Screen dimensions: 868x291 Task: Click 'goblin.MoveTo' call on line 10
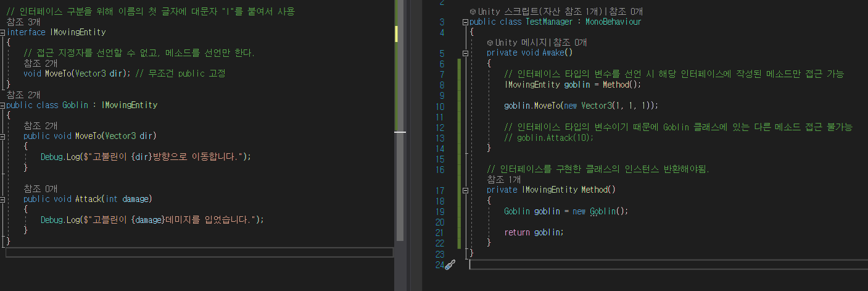tap(532, 106)
